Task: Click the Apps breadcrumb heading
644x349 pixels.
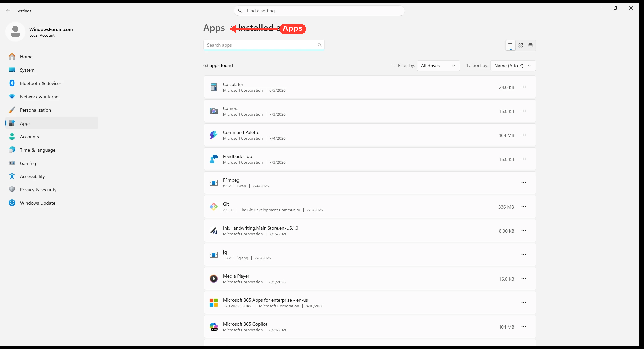Action: coord(214,28)
